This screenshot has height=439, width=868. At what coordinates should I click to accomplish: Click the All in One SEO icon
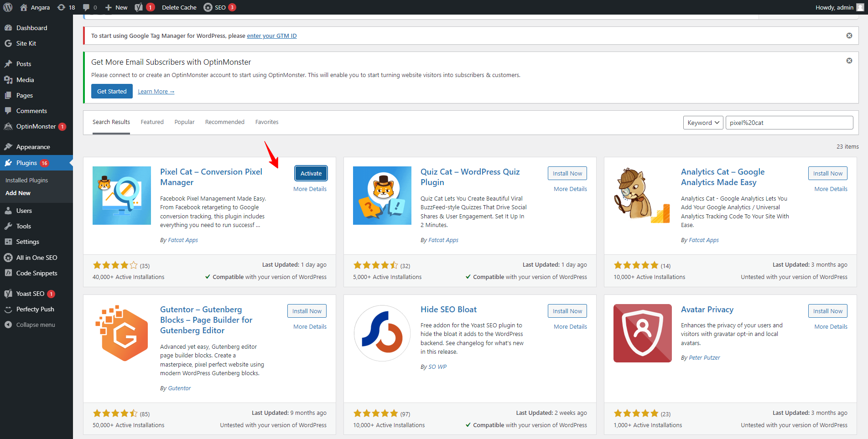[8, 258]
